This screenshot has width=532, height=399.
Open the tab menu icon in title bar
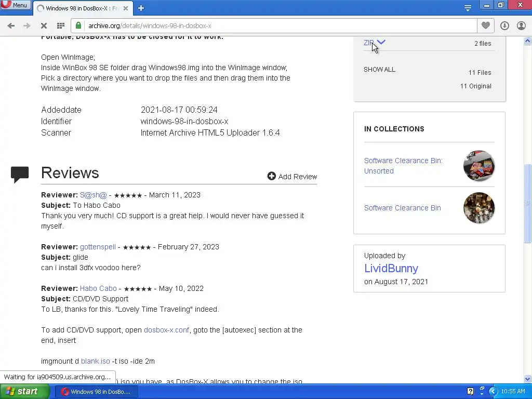[468, 8]
